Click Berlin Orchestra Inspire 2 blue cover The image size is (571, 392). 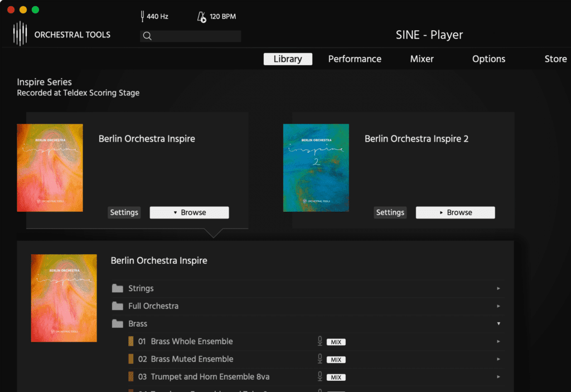coord(316,168)
